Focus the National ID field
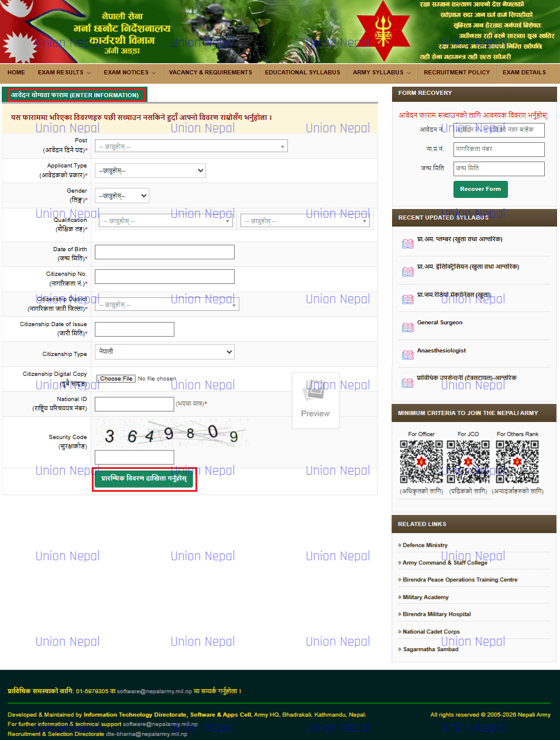Image resolution: width=560 pixels, height=740 pixels. click(x=135, y=404)
